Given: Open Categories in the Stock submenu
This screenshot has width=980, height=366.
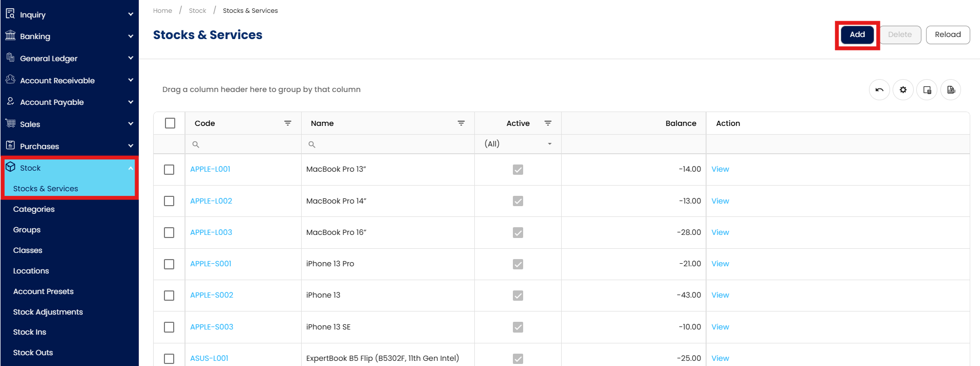Looking at the screenshot, I should pyautogui.click(x=34, y=209).
